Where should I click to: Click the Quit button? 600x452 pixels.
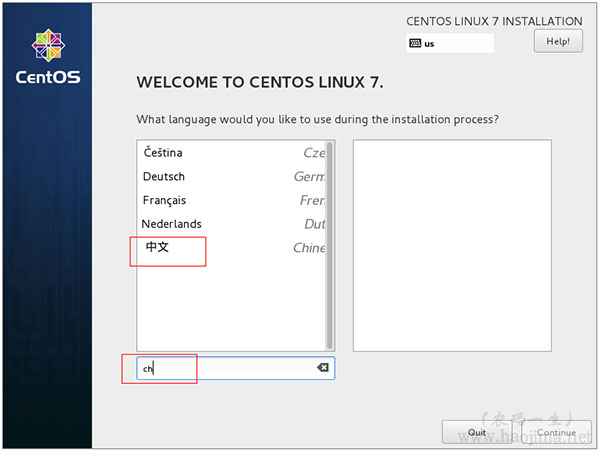click(477, 432)
